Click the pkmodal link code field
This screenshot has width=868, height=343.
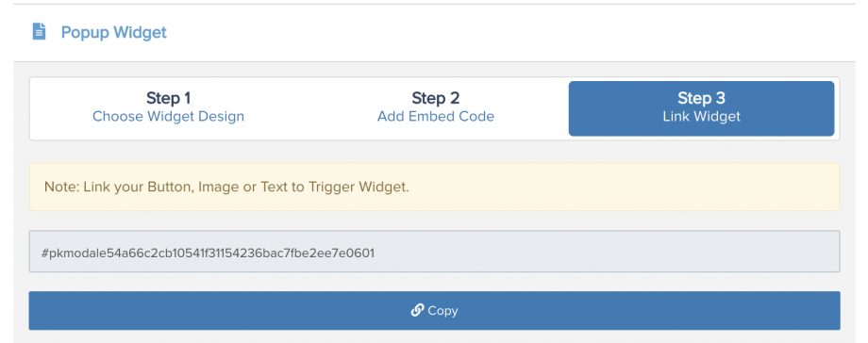tap(435, 252)
